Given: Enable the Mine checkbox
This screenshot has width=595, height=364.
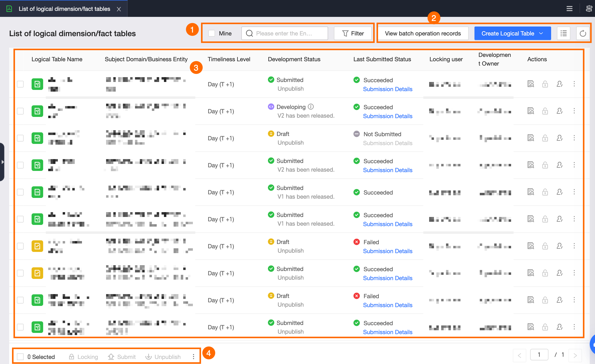Looking at the screenshot, I should tap(211, 33).
